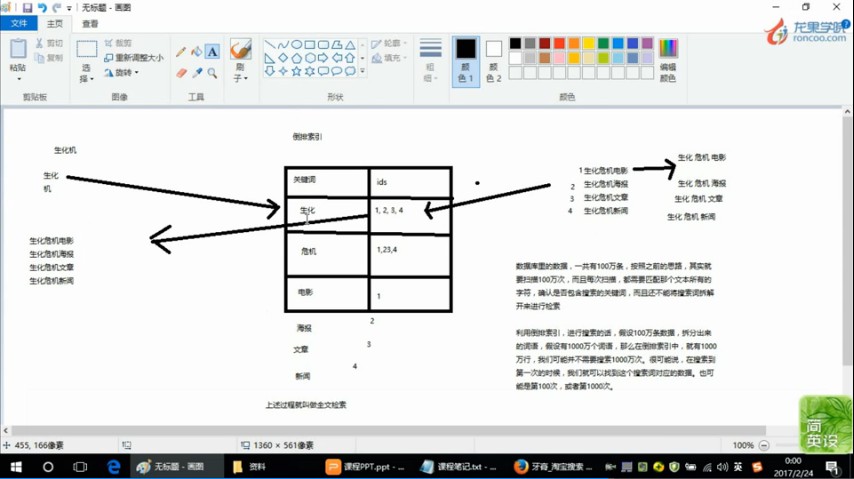Select the Color picker eyedropper tool
Image resolution: width=854 pixels, height=479 pixels.
pos(197,72)
